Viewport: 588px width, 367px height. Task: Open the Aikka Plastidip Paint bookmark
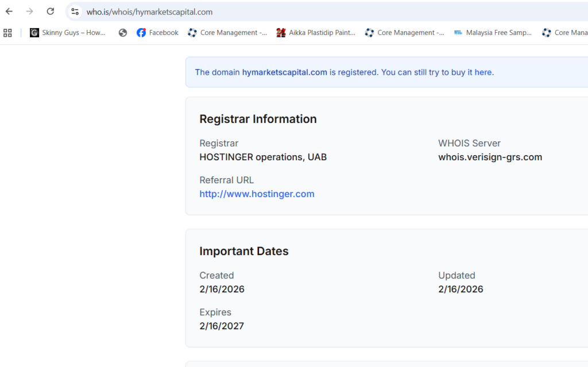[316, 33]
